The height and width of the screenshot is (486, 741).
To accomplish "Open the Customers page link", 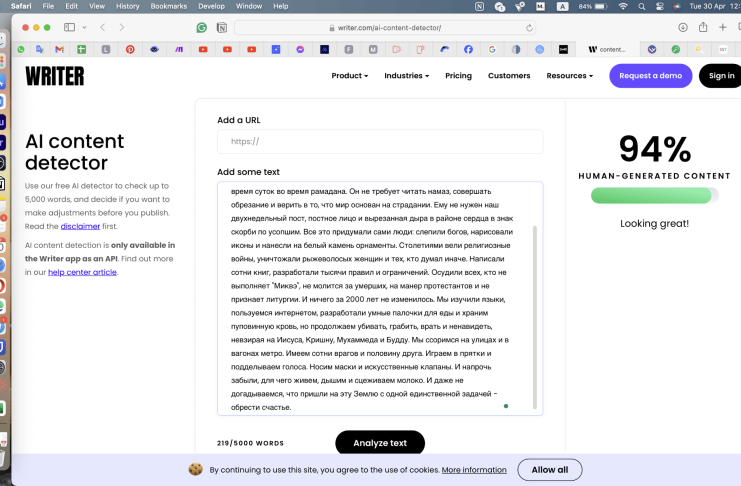I will (509, 76).
